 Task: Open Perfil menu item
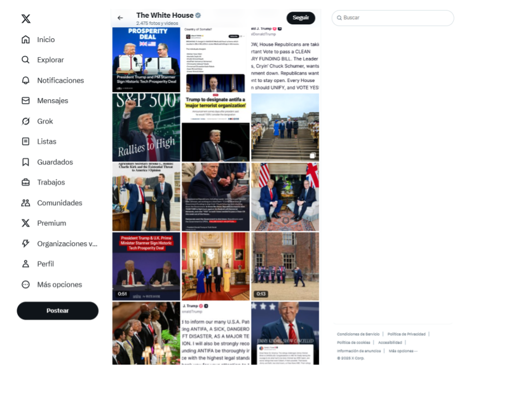[38, 264]
